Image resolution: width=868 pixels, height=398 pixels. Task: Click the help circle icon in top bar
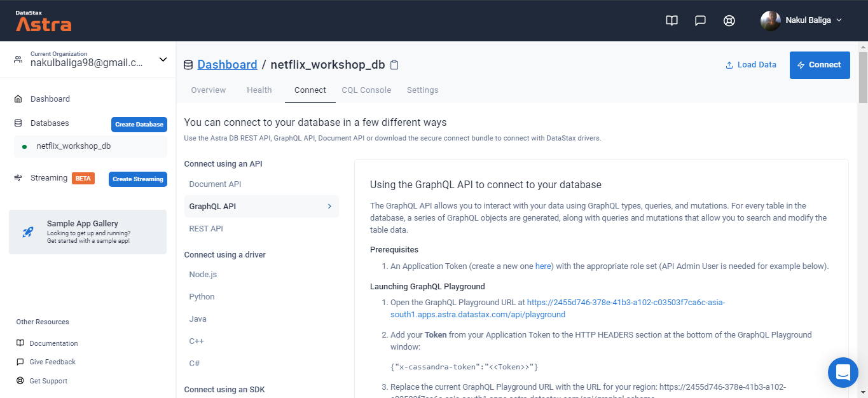point(729,20)
